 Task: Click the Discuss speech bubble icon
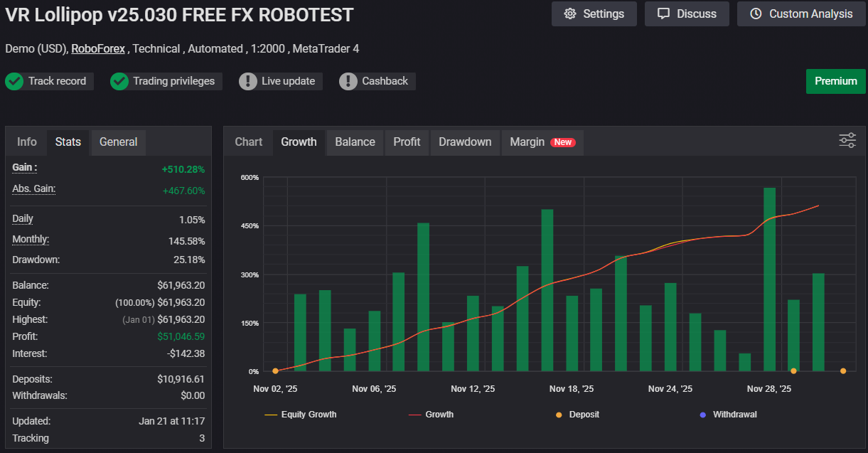[x=663, y=14]
